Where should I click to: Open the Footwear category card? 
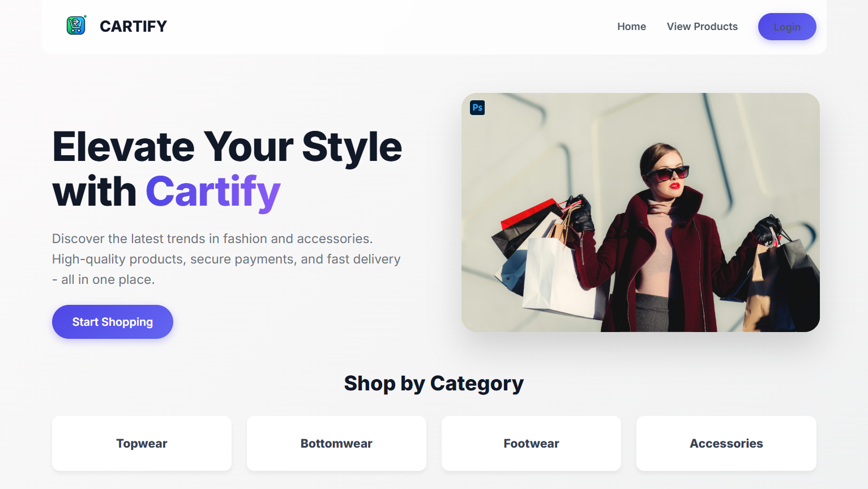531,443
